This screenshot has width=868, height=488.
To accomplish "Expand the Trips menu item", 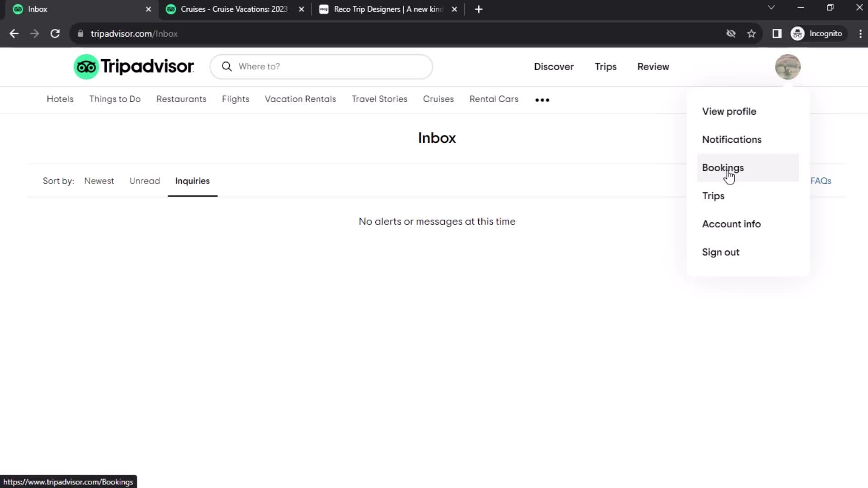I will 713,196.
